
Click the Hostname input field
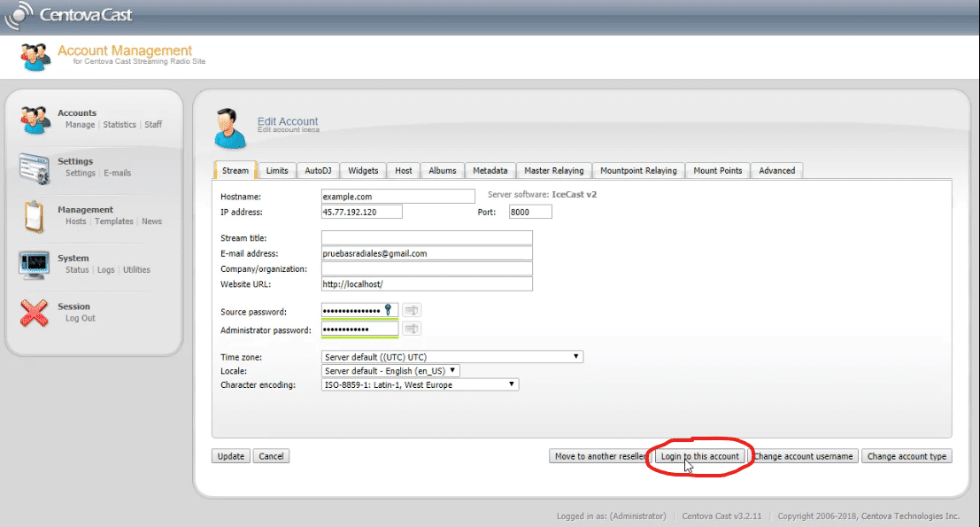tap(398, 197)
